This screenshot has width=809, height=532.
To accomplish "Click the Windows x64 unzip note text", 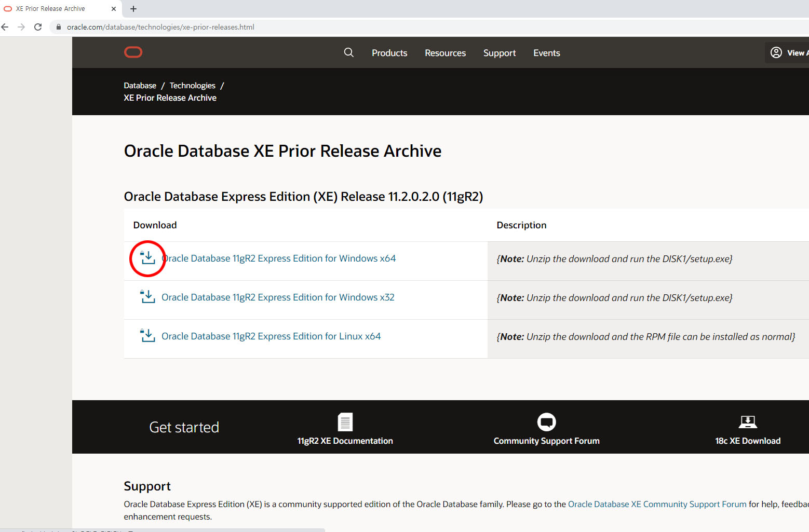I will 614,258.
